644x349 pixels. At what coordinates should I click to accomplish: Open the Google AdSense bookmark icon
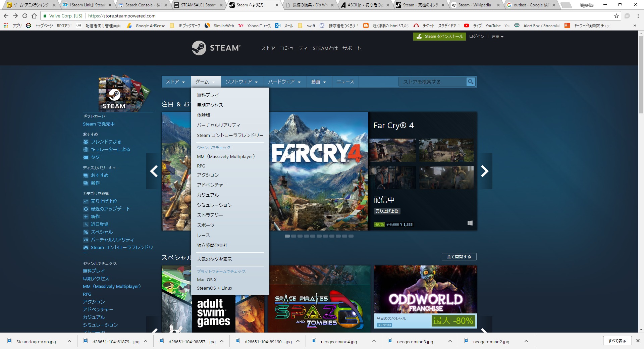coord(129,25)
